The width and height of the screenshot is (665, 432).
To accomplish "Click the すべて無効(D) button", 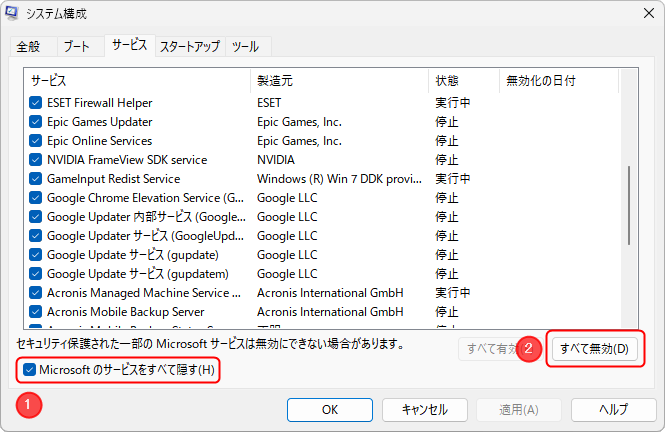I will pyautogui.click(x=595, y=349).
